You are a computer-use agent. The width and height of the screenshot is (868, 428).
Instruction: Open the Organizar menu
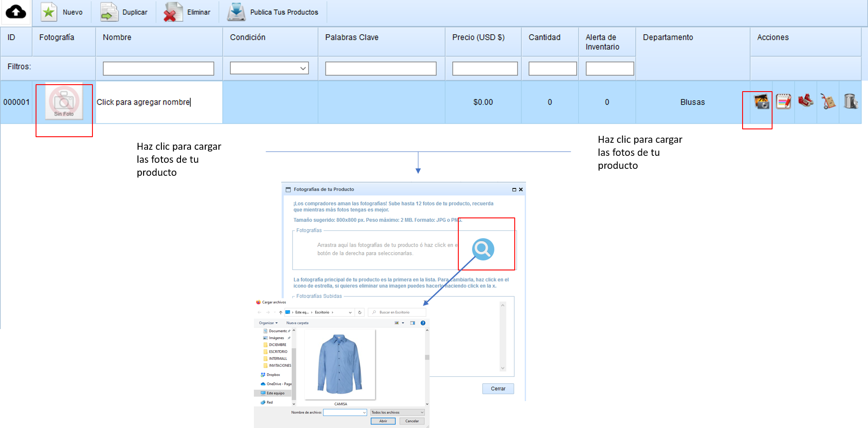coord(268,323)
